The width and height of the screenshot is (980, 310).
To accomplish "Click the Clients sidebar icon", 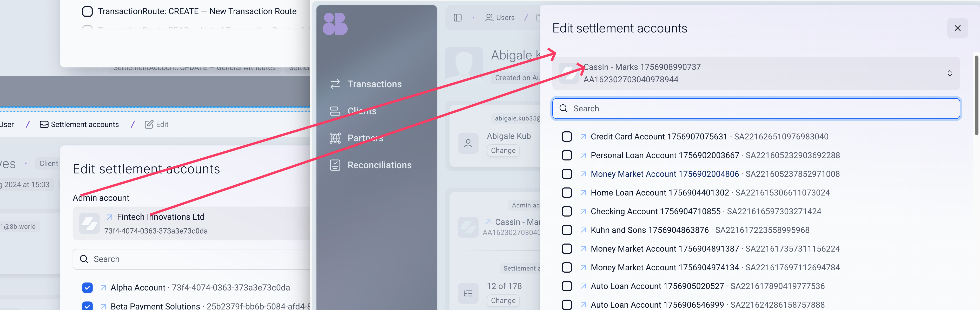I will click(335, 111).
